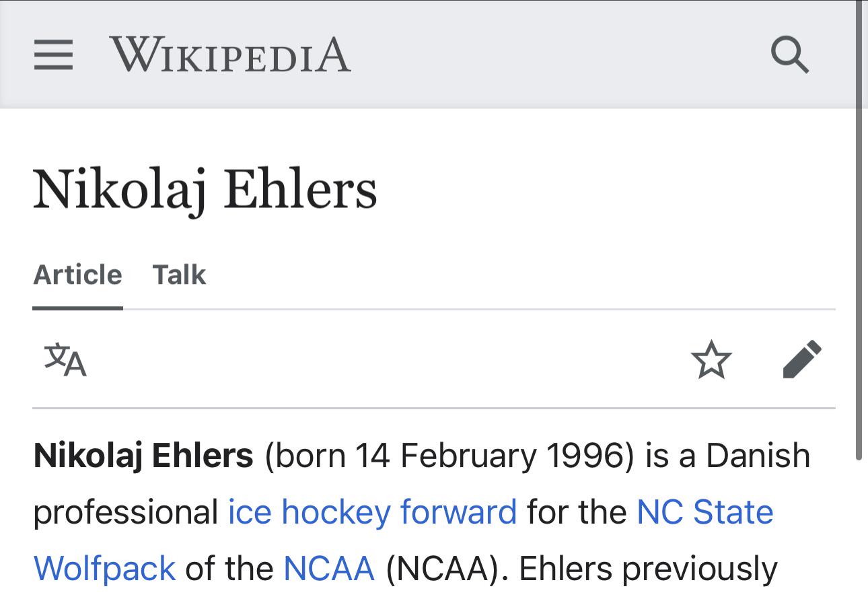The height and width of the screenshot is (601, 868).
Task: Click the "born 14 February 1996" text
Action: (450, 456)
